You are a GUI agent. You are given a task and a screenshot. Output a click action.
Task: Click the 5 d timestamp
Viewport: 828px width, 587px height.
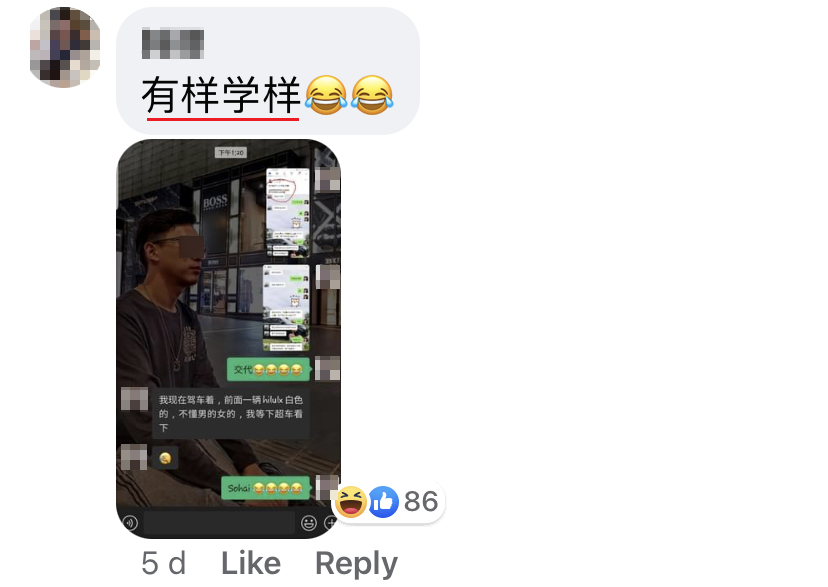coord(164,563)
